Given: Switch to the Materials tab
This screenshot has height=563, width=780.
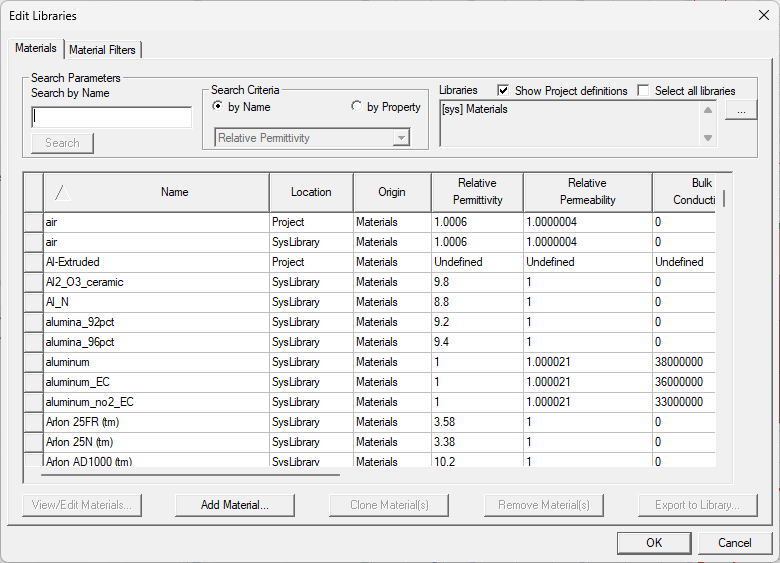Looking at the screenshot, I should tap(35, 48).
